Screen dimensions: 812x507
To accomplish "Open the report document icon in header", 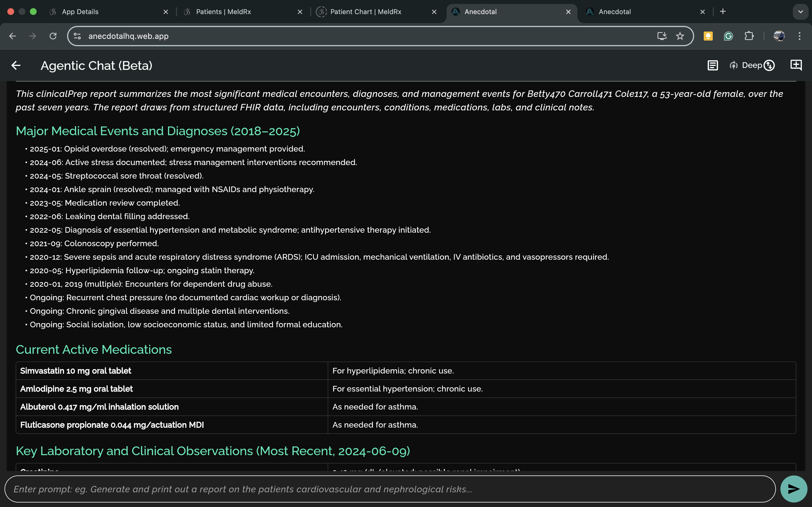I will (x=712, y=65).
